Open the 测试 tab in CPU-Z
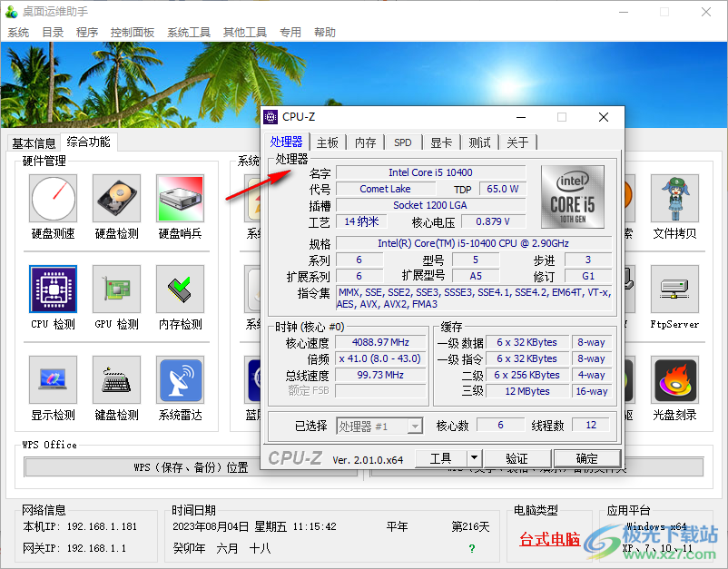This screenshot has width=728, height=569. [479, 142]
